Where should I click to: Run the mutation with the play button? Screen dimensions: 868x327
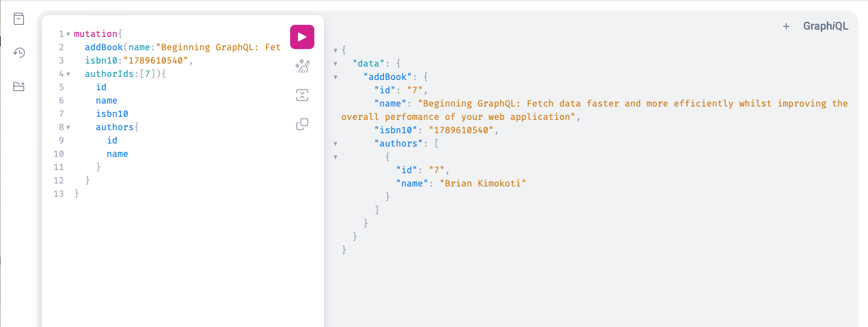pyautogui.click(x=302, y=37)
